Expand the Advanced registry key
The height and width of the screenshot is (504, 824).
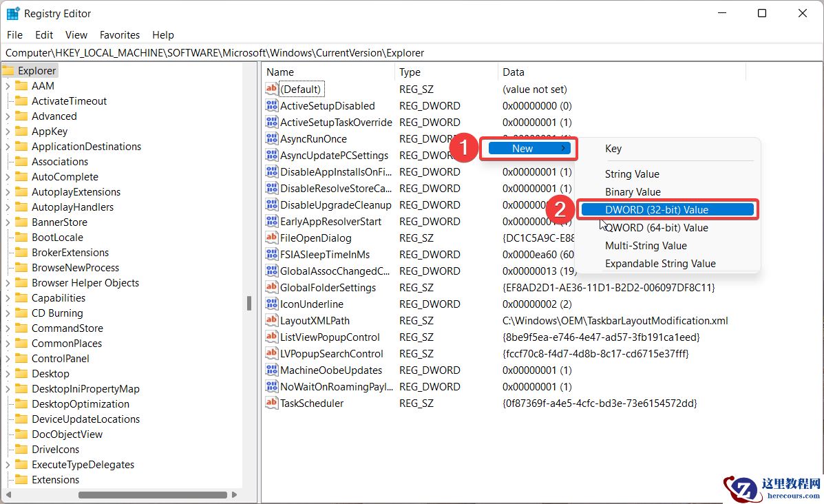click(x=9, y=116)
